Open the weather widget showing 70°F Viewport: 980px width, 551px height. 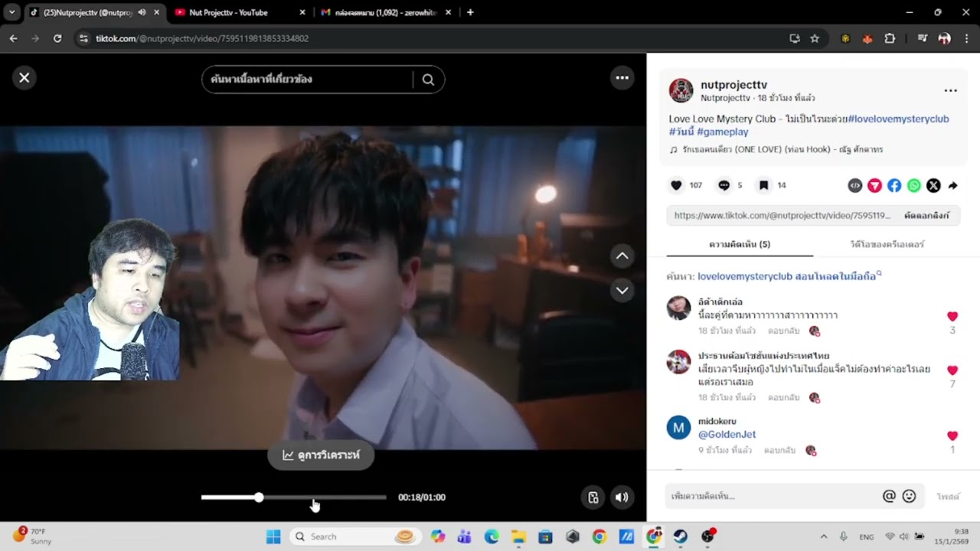tap(32, 536)
